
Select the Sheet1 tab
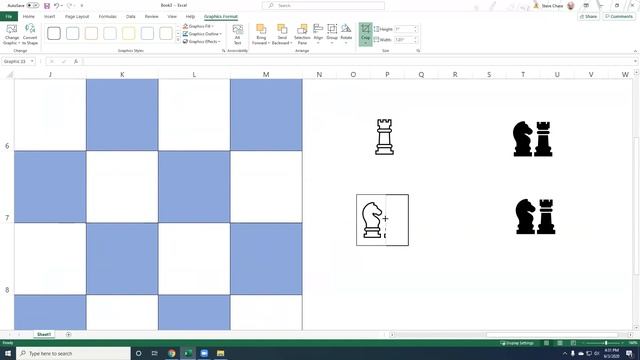pos(44,334)
